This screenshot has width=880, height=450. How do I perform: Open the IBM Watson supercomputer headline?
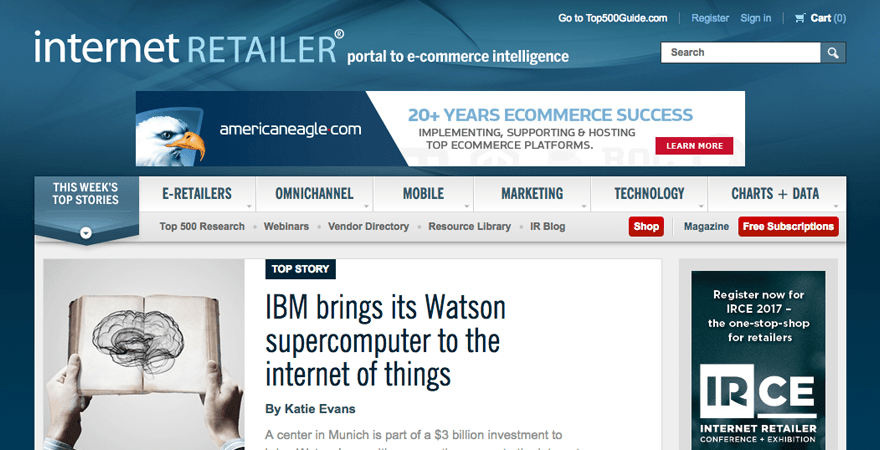click(x=385, y=340)
